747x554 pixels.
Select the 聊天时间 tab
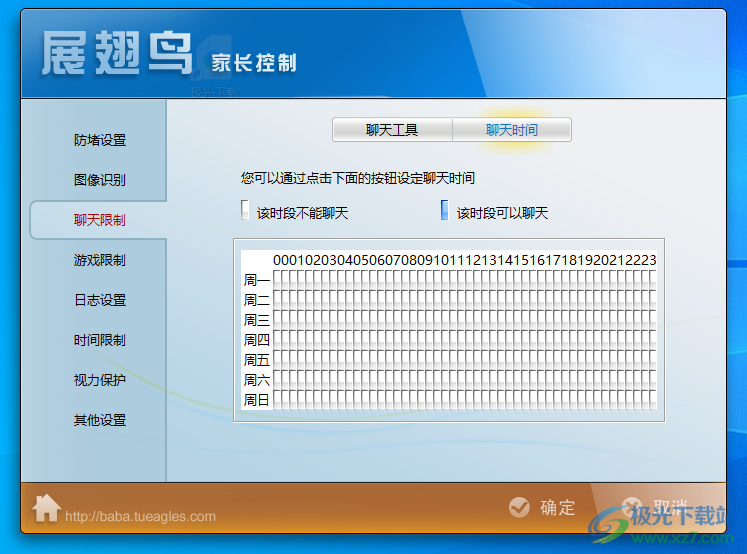point(512,130)
